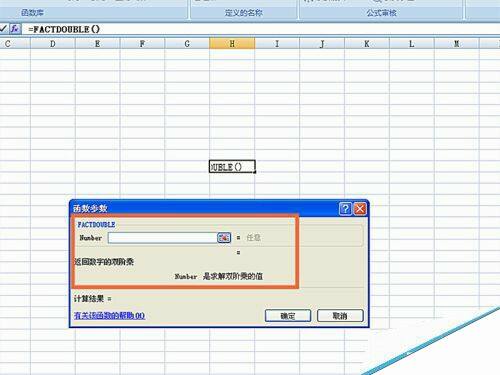Click the range selector icon beside Number field
This screenshot has width=500, height=375.
coord(224,238)
